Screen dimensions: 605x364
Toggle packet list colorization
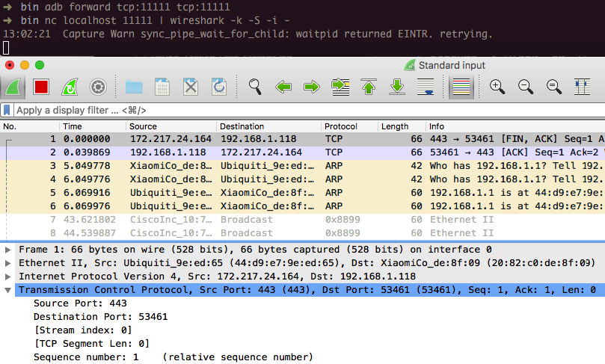click(461, 87)
